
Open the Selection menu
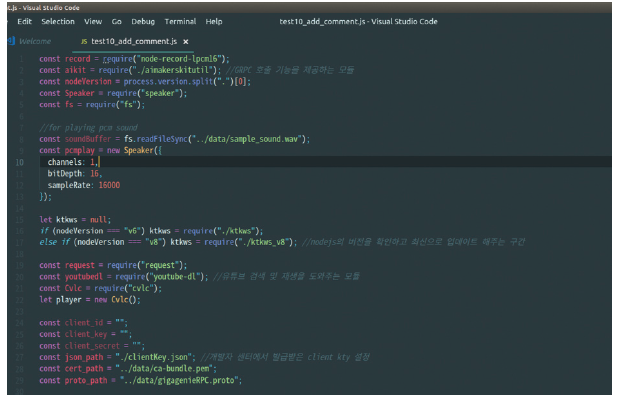click(58, 21)
